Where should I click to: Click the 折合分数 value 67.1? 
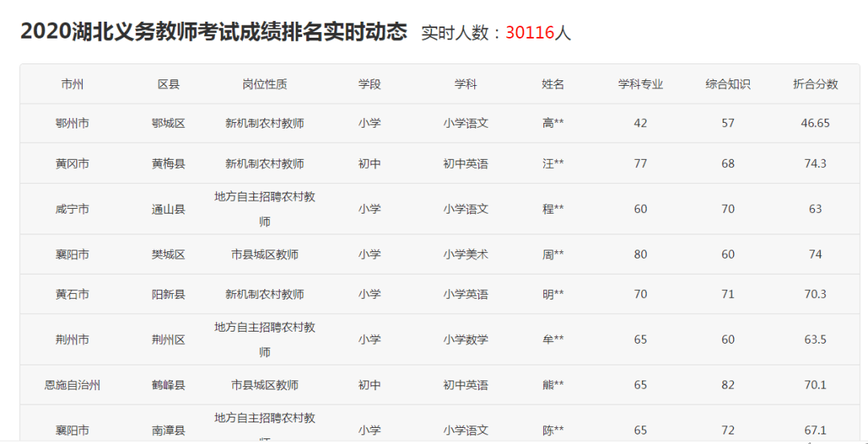click(816, 430)
